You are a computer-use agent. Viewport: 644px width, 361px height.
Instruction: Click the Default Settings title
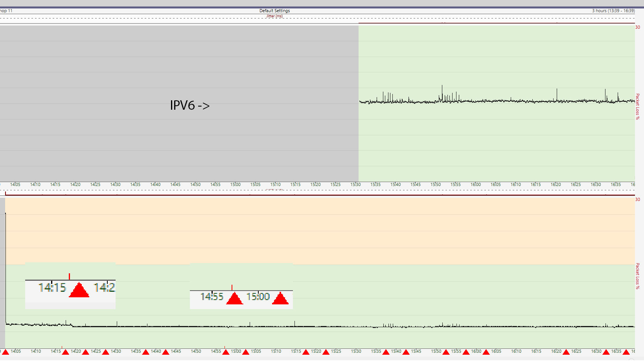click(274, 11)
